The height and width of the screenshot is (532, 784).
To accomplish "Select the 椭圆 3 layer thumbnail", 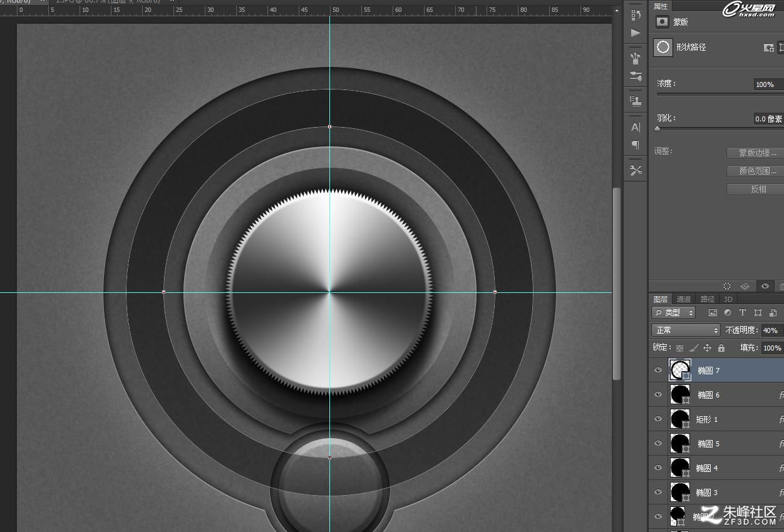I will pos(680,493).
